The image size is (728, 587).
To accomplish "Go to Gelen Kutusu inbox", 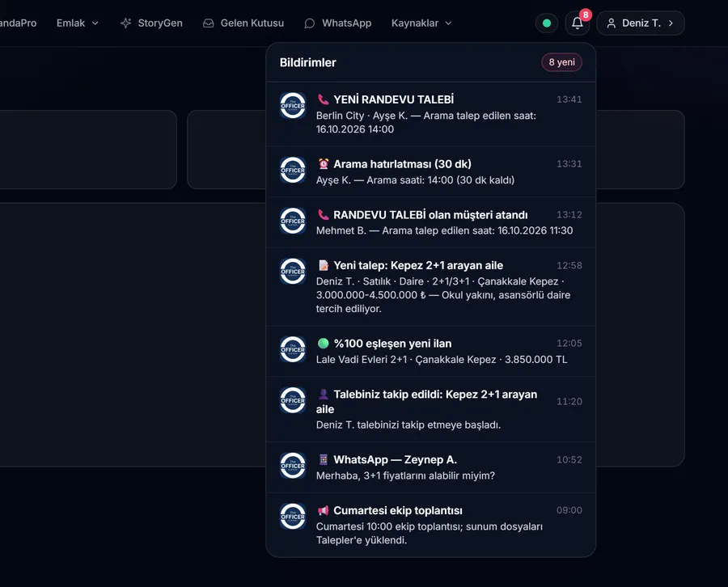I will click(x=243, y=23).
